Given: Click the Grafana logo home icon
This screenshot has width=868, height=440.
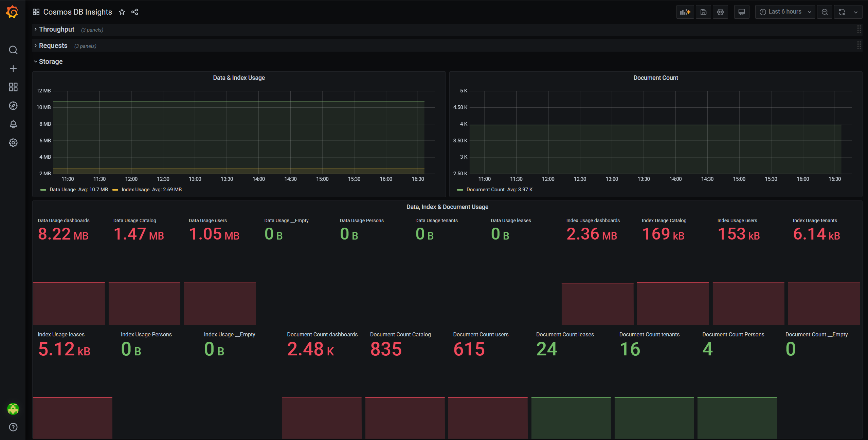Looking at the screenshot, I should coord(13,12).
